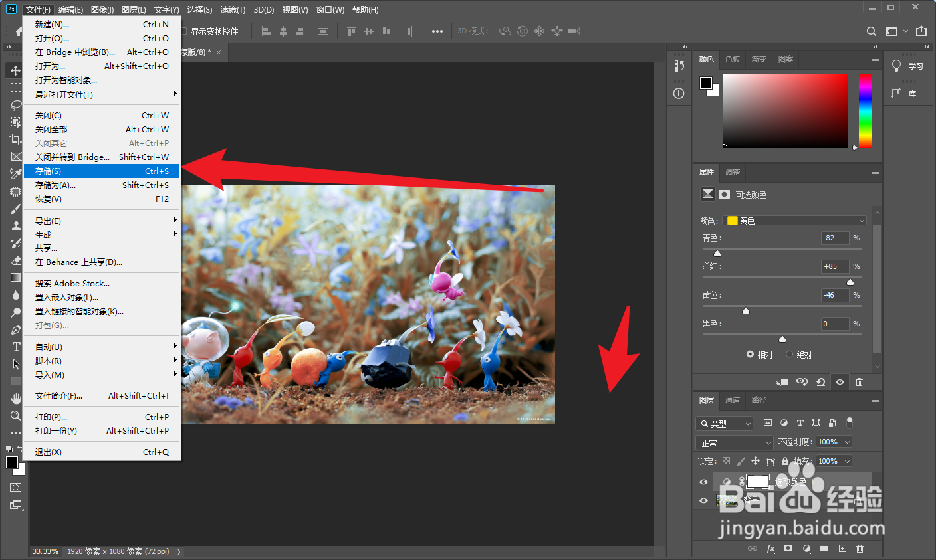Screen dimensions: 936x560
Task: Switch to the 调整 tab
Action: click(x=732, y=173)
